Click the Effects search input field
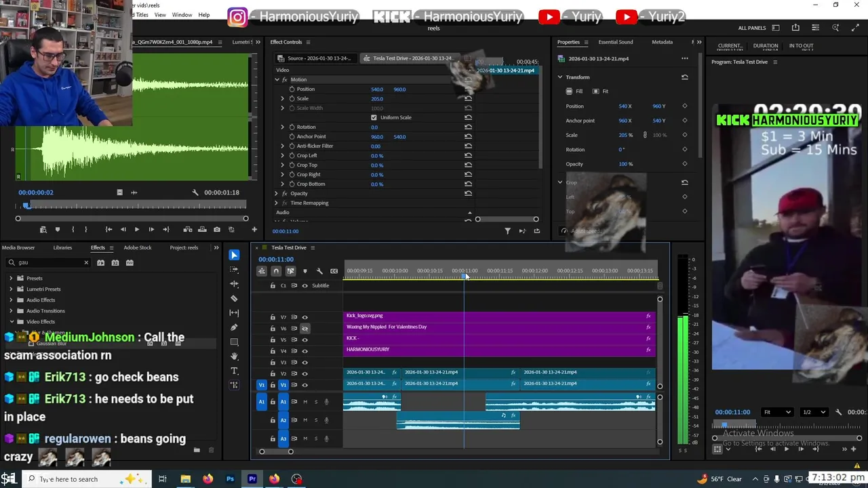Viewport: 868px width, 488px height. click(49, 263)
